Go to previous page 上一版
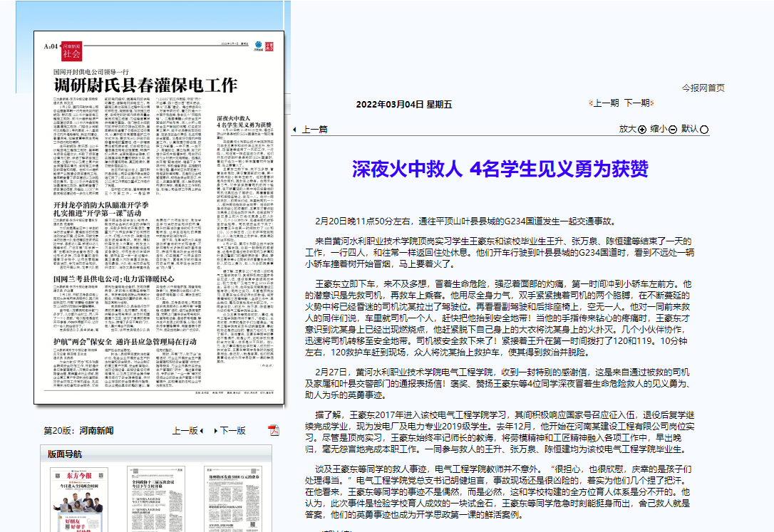This screenshot has width=774, height=532. (184, 431)
